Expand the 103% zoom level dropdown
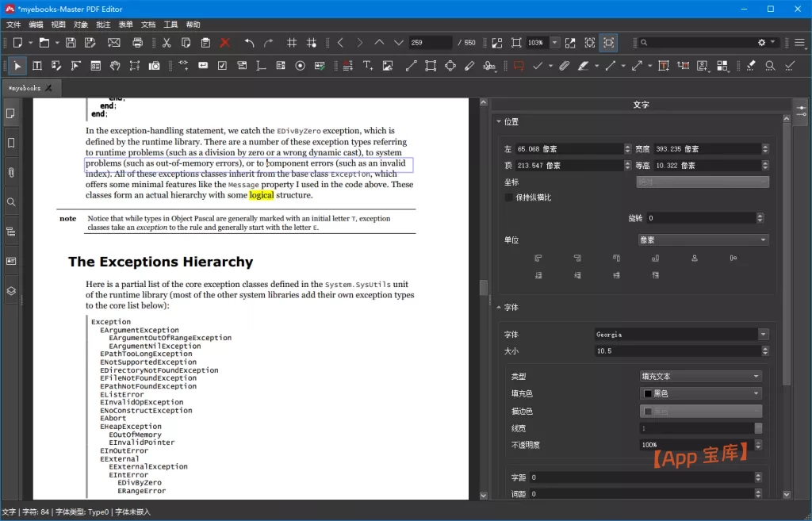The height and width of the screenshot is (521, 812). [x=555, y=43]
